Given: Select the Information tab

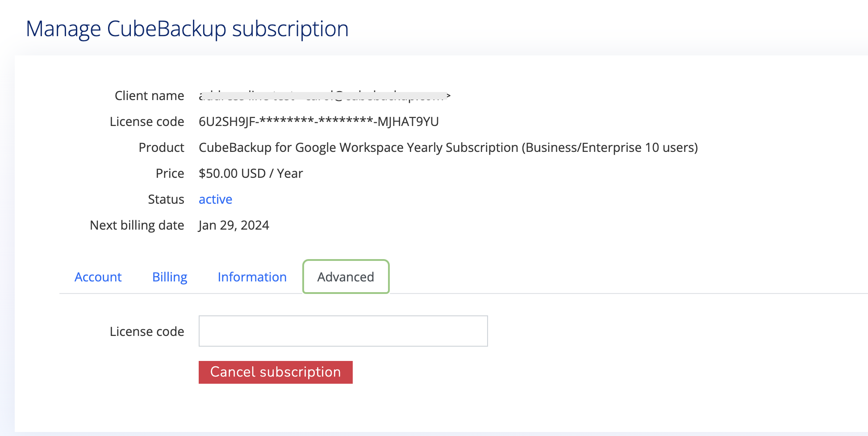Looking at the screenshot, I should [x=252, y=277].
